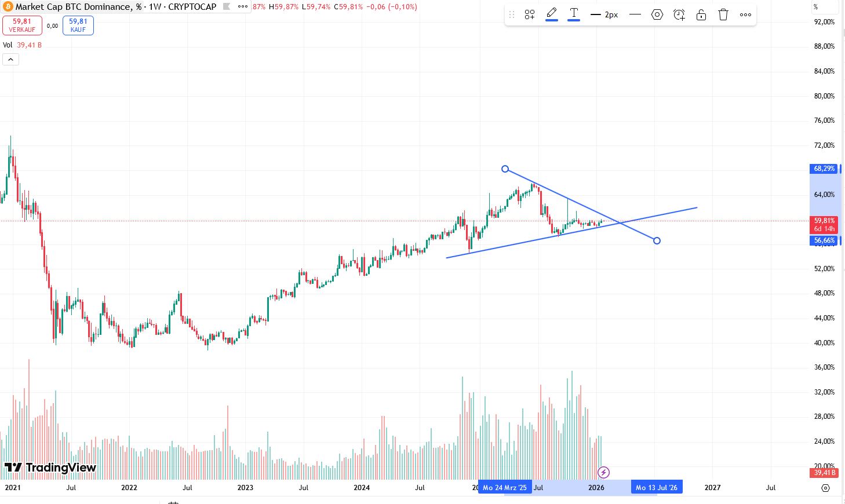Image resolution: width=845 pixels, height=504 pixels.
Task: Click the blue KAUF button
Action: pyautogui.click(x=78, y=25)
